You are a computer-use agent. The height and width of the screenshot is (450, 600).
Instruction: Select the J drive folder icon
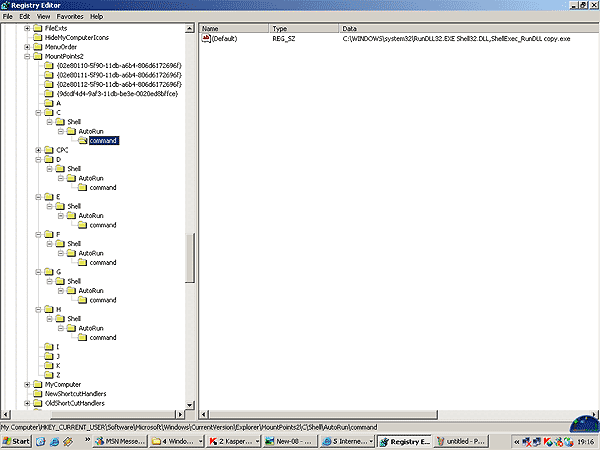(49, 356)
